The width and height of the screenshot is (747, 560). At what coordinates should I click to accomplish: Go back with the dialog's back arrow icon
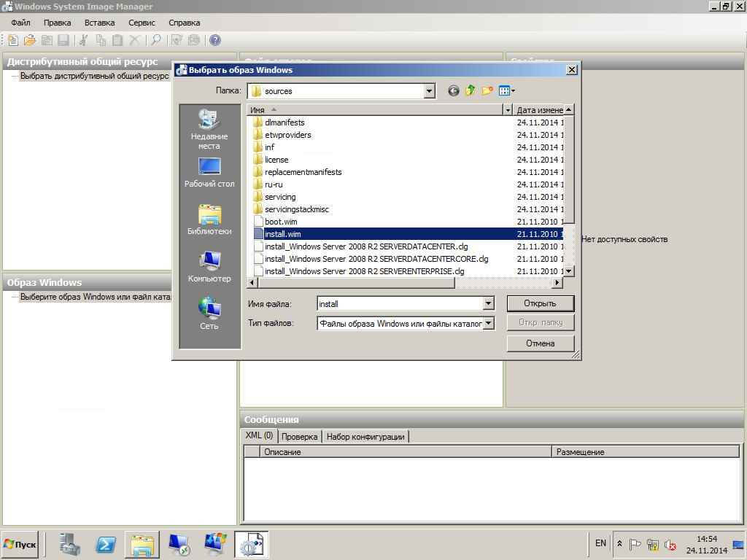pos(454,90)
